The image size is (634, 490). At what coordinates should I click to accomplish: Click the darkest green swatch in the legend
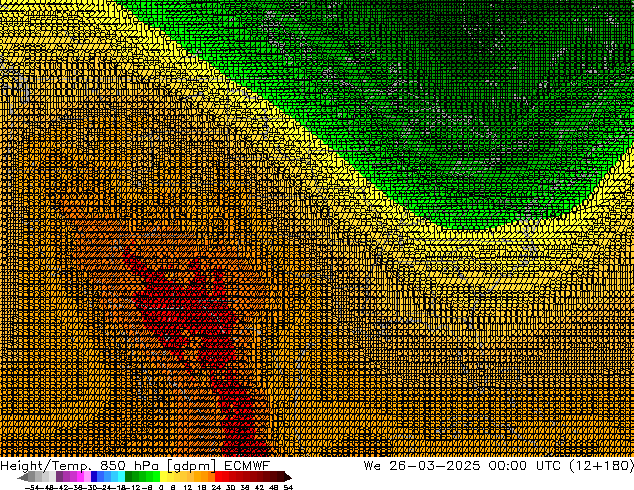[x=129, y=476]
